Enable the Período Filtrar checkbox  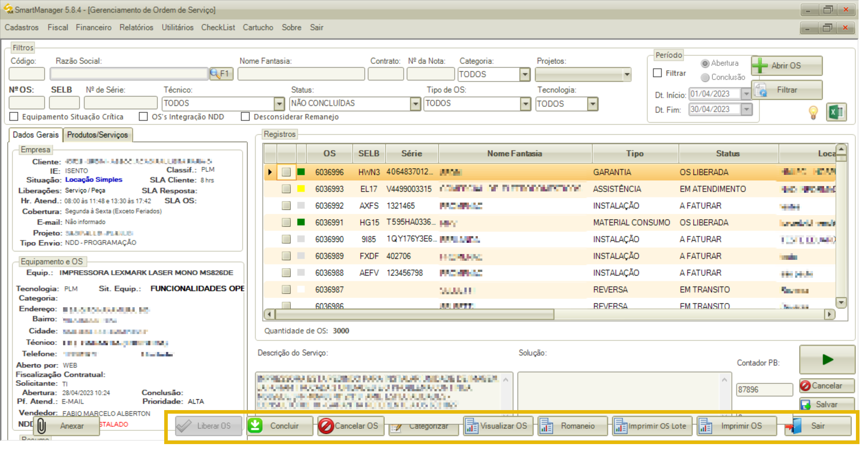(657, 73)
